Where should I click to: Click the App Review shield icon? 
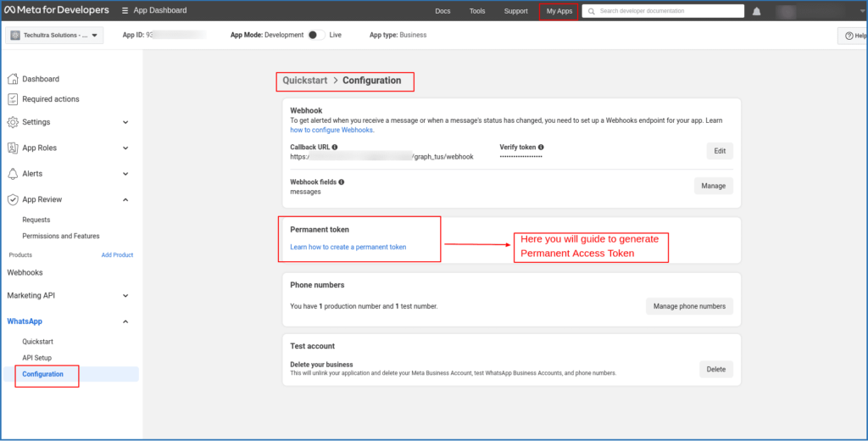[13, 199]
